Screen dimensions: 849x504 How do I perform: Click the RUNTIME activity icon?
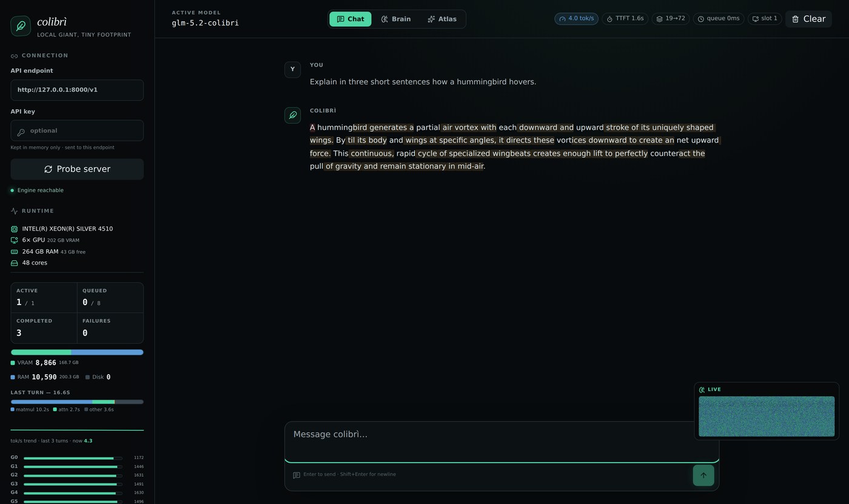tap(15, 211)
